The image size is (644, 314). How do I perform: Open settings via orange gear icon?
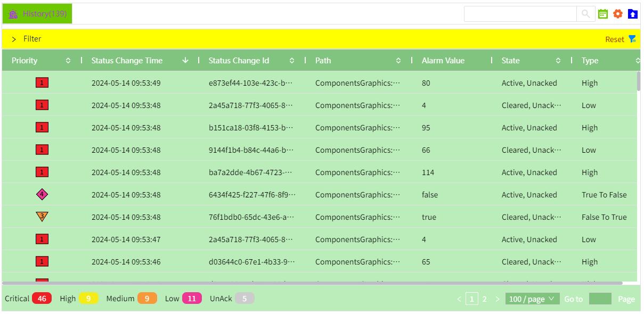pyautogui.click(x=618, y=14)
